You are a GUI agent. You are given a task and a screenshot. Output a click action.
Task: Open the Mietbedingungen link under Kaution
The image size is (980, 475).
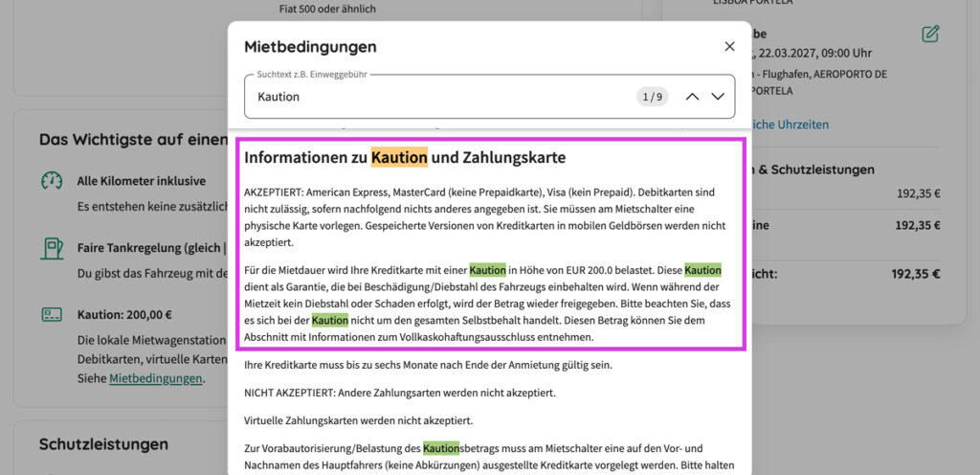coord(156,378)
